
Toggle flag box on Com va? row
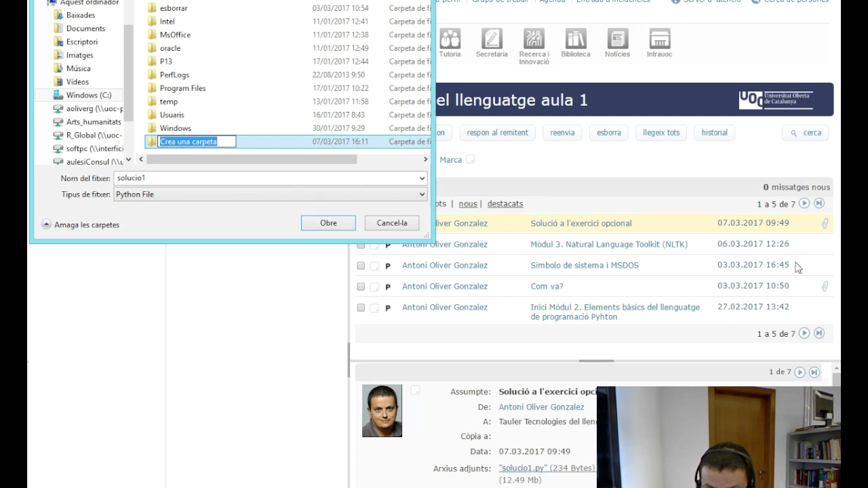click(374, 287)
